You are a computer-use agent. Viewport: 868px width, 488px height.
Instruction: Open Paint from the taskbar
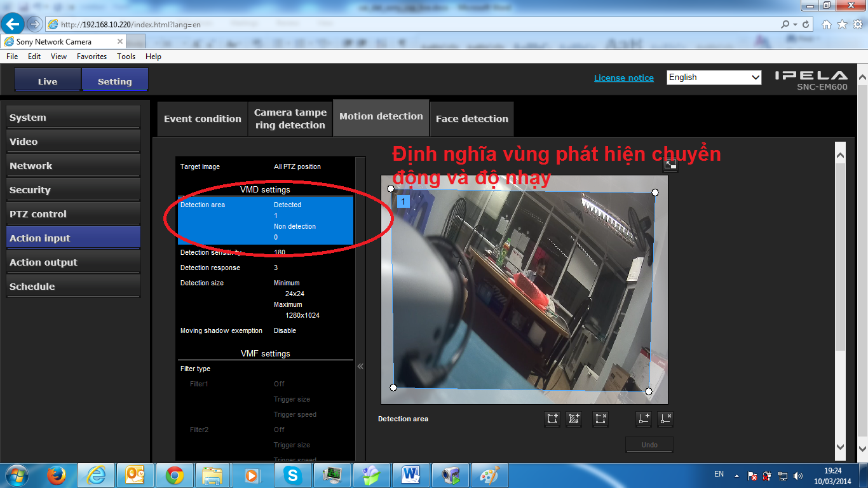[489, 475]
